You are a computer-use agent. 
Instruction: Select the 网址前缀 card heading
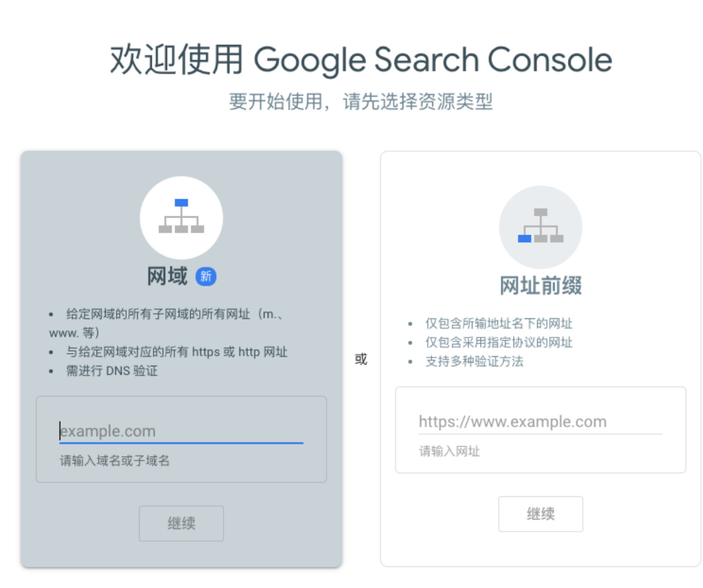coord(541,285)
